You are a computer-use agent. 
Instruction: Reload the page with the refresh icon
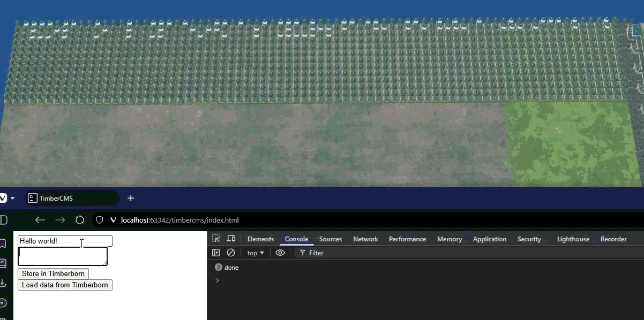click(x=80, y=220)
